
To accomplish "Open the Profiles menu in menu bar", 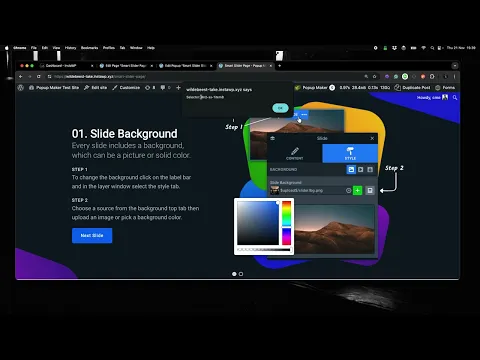I will [x=109, y=48].
